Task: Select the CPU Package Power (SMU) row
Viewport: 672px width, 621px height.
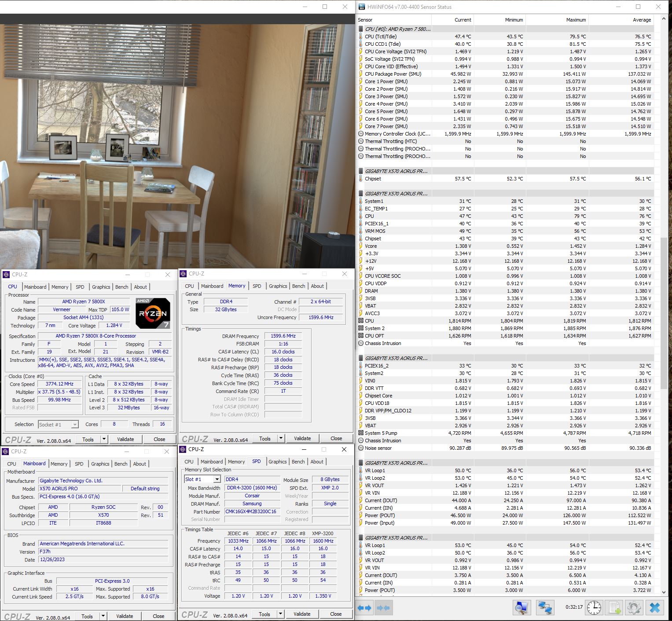Action: tap(505, 74)
